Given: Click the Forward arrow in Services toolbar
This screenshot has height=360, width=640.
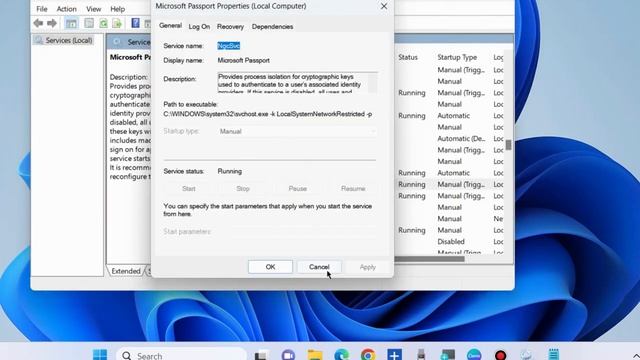Looking at the screenshot, I should [x=52, y=23].
